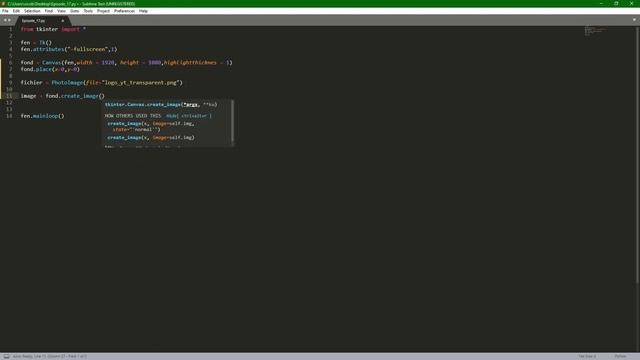Screen dimensions: 640x360
Task: Open the Selection menu
Action: [x=32, y=11]
